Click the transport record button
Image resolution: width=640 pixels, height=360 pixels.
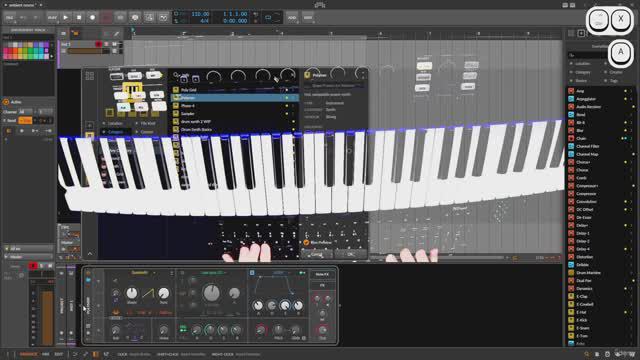92,18
